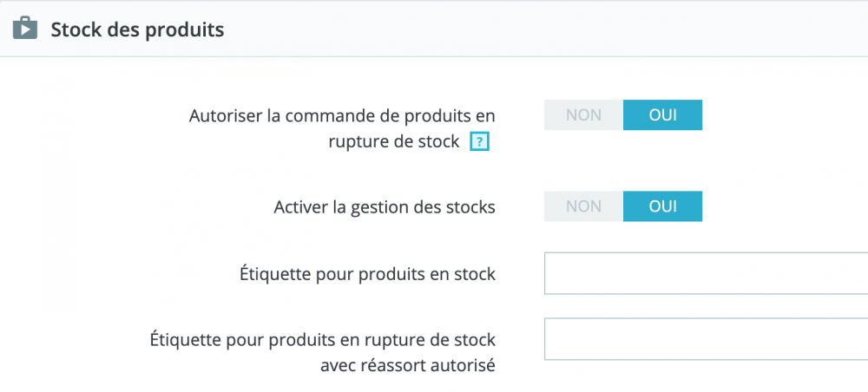This screenshot has width=868, height=392.
Task: Select NON for Autoriser la commande de produits
Action: 583,114
